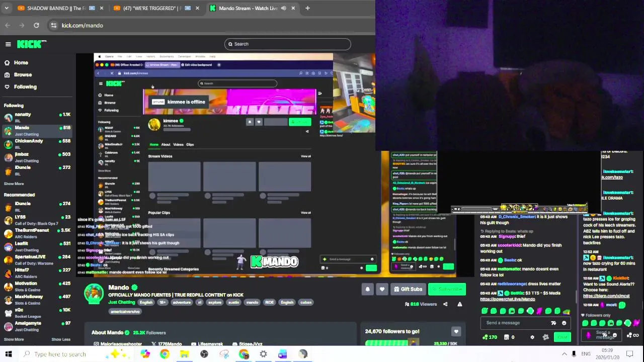
Task: Open the blerp.com link in second chat
Action: pos(606,296)
